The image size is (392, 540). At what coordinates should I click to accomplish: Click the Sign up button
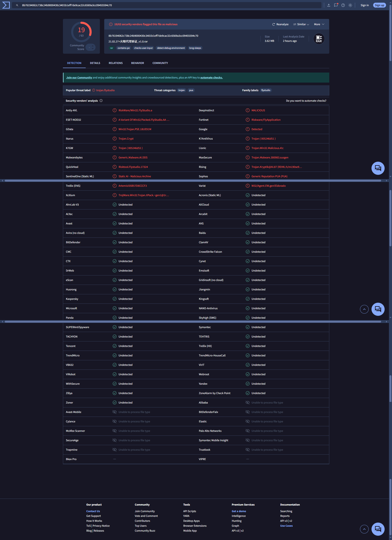[379, 5]
